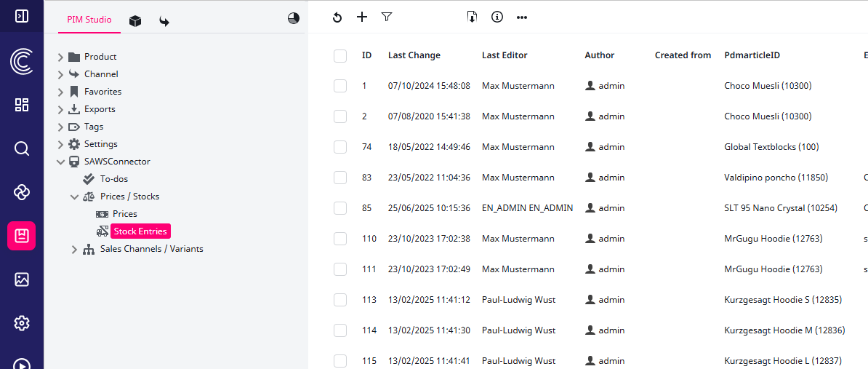Image resolution: width=868 pixels, height=369 pixels.
Task: Open the To-dos tree entry
Action: (113, 179)
